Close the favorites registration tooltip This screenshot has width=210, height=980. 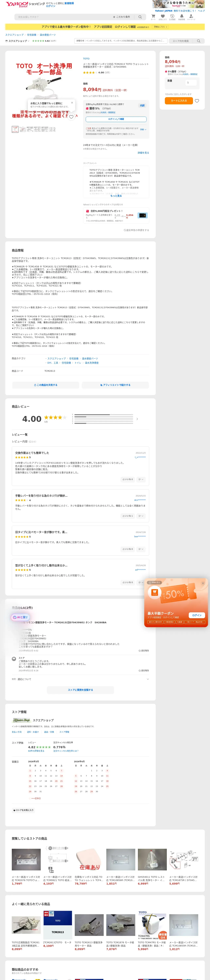[x=72, y=103]
